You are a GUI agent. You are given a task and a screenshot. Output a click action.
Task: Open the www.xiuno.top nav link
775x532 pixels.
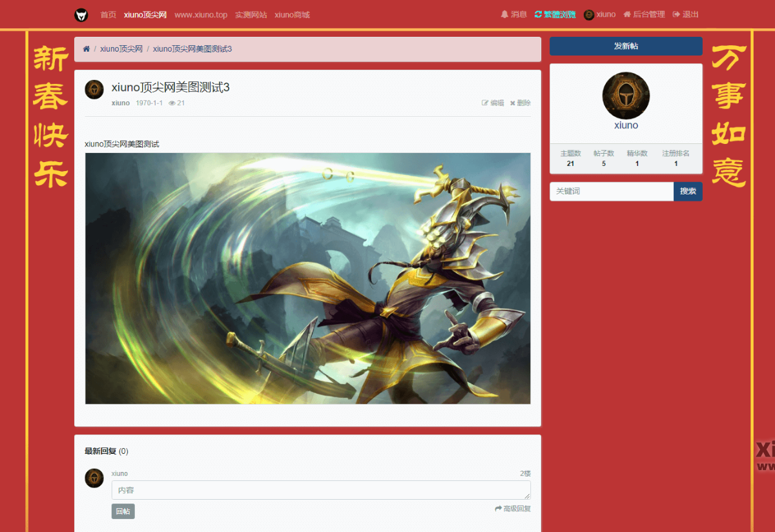click(x=201, y=15)
